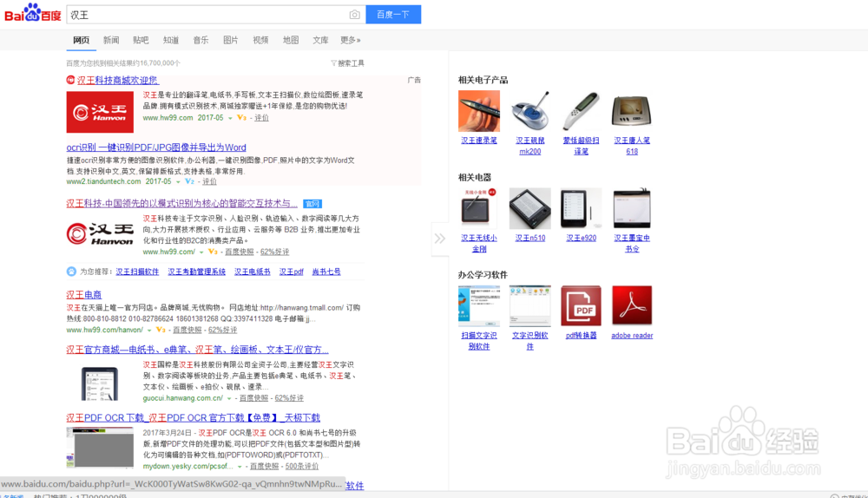Click 汉王e920 e-reader image

[581, 208]
